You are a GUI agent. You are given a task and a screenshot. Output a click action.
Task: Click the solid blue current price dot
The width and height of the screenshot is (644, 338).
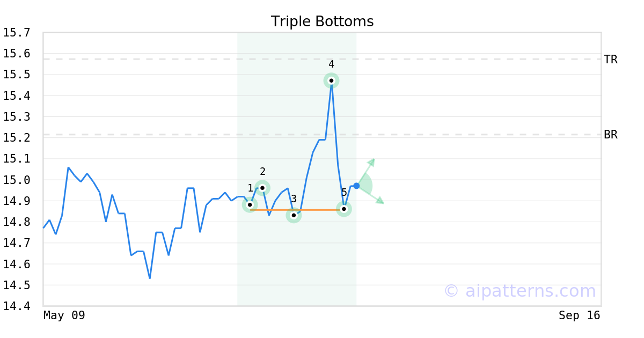[x=356, y=186]
